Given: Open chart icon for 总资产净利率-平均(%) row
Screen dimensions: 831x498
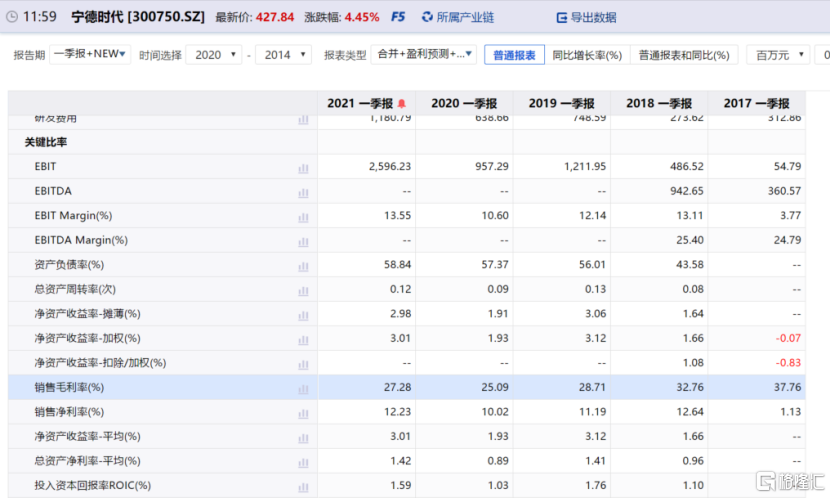Looking at the screenshot, I should [303, 463].
